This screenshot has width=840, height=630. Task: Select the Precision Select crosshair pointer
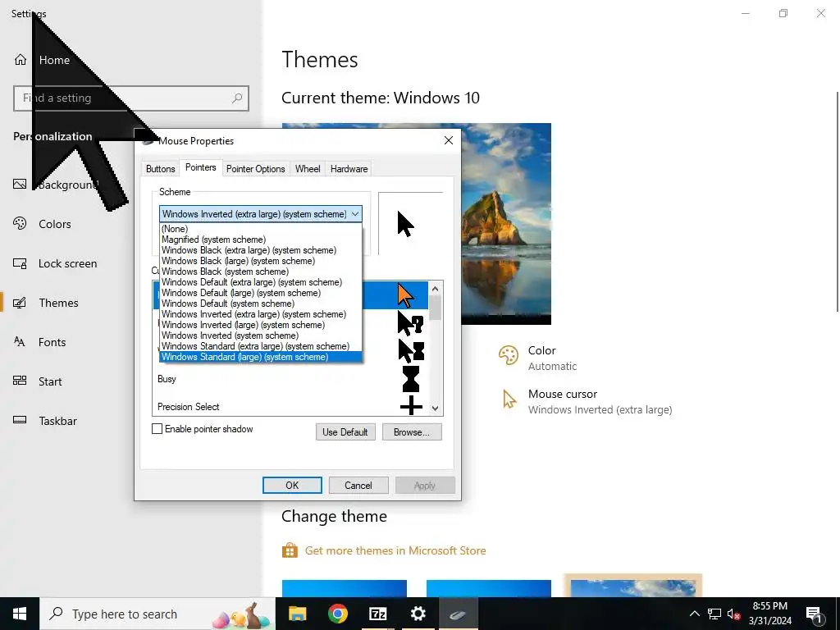coord(411,405)
